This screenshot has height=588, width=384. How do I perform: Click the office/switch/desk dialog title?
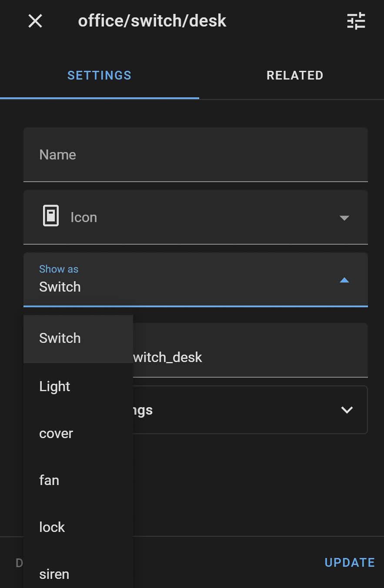coord(152,21)
